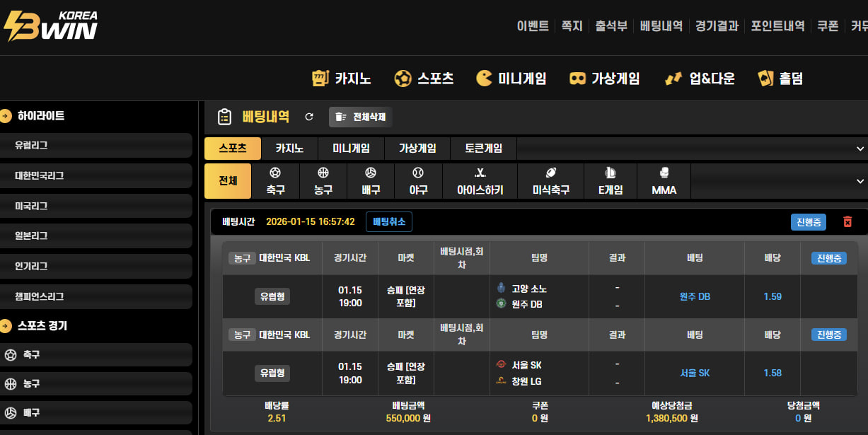This screenshot has height=435, width=868.
Task: Click the refresh icon beside 베팅내역
Action: click(308, 117)
